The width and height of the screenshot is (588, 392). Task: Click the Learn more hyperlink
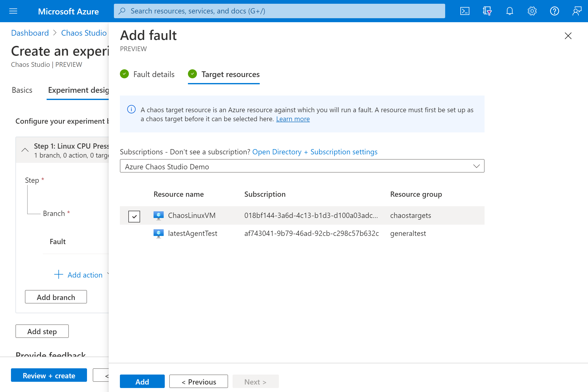293,118
